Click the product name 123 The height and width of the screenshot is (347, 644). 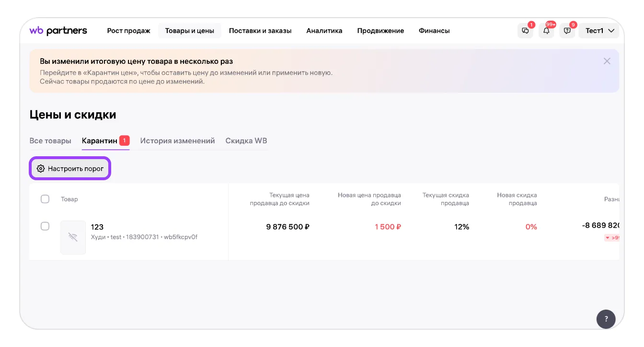[x=97, y=227]
